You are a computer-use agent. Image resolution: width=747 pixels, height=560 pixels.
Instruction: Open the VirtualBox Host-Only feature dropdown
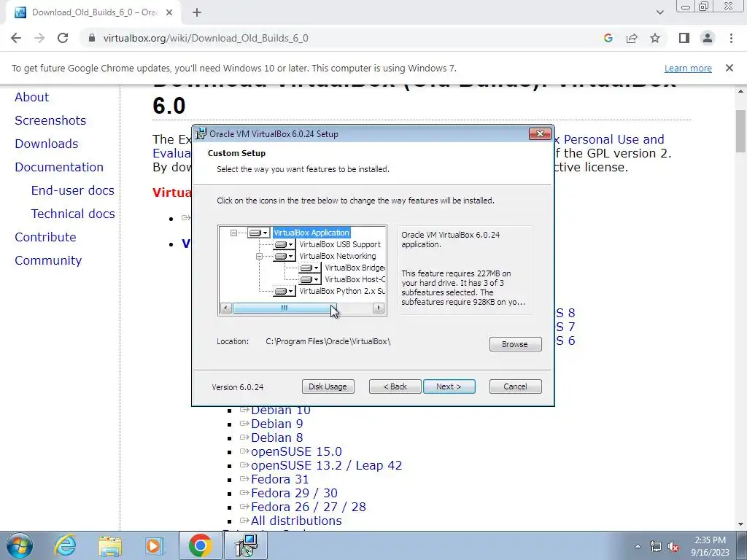[x=309, y=279]
